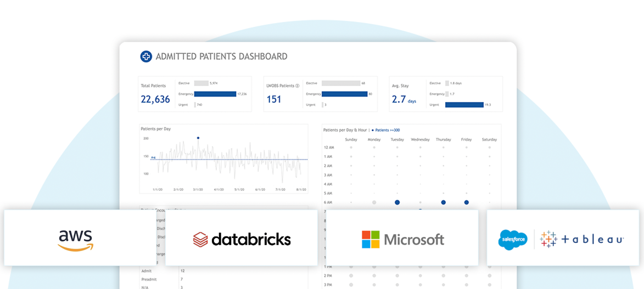Click the 'Patients per Day' chart title
Viewport: 644px width, 289px height.
click(x=156, y=129)
